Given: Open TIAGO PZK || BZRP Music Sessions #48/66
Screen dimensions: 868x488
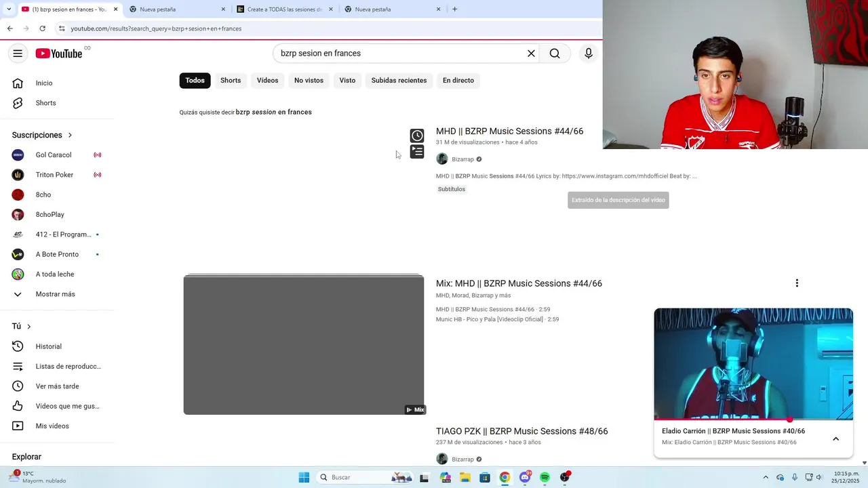Looking at the screenshot, I should tap(521, 431).
